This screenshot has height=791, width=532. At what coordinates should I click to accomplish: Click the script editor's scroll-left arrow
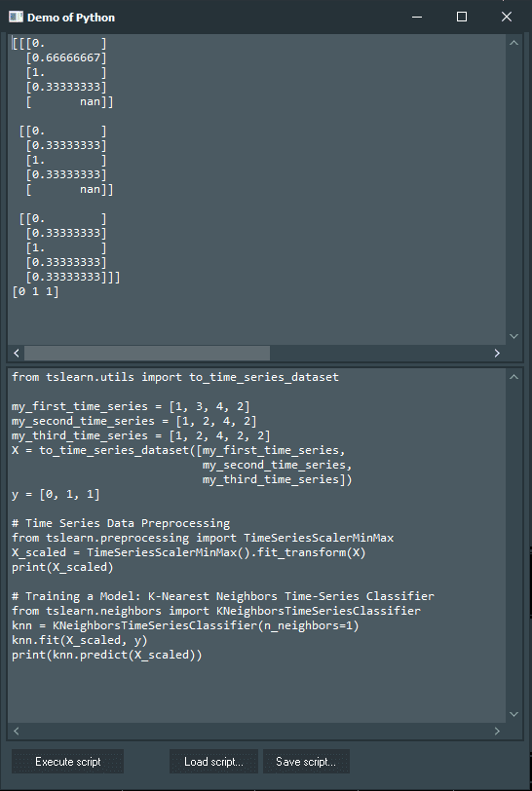17,731
